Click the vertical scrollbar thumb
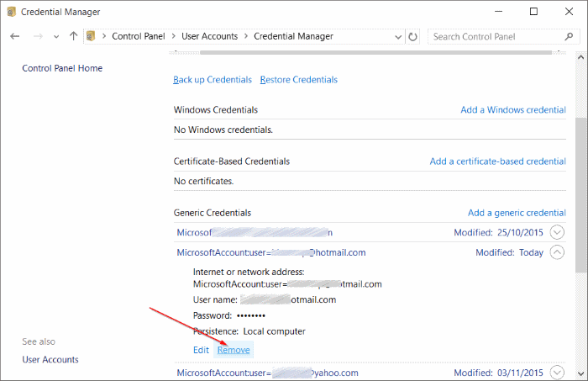The image size is (588, 381). click(x=581, y=193)
